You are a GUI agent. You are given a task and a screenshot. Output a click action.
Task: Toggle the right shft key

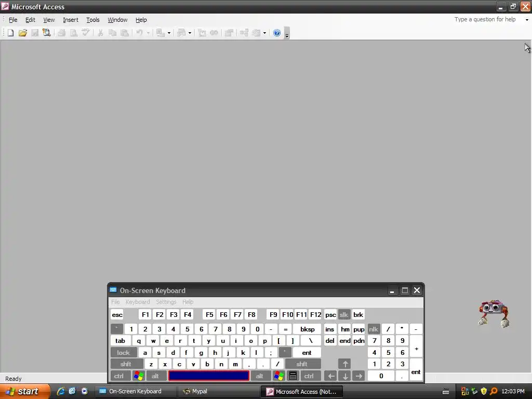coord(303,364)
